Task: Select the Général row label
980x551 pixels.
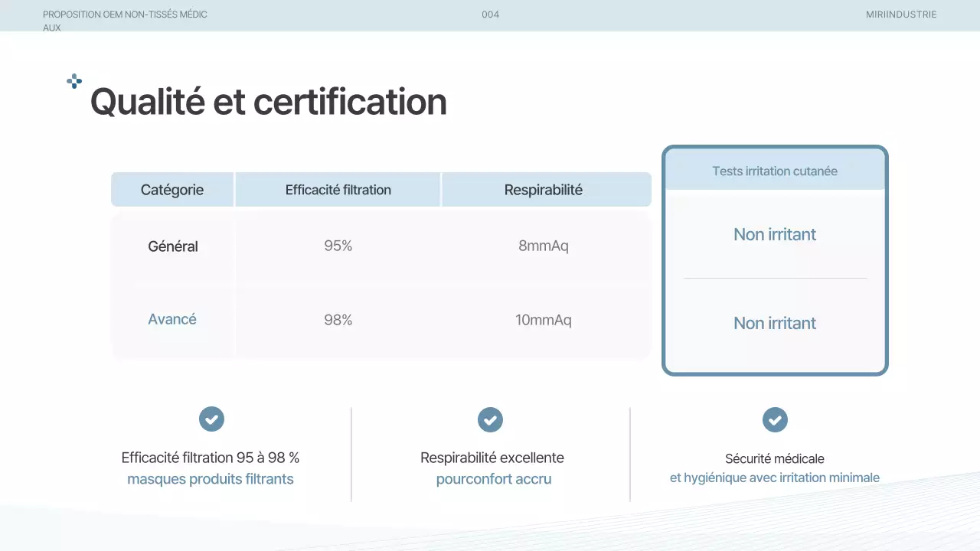Action: pos(172,246)
